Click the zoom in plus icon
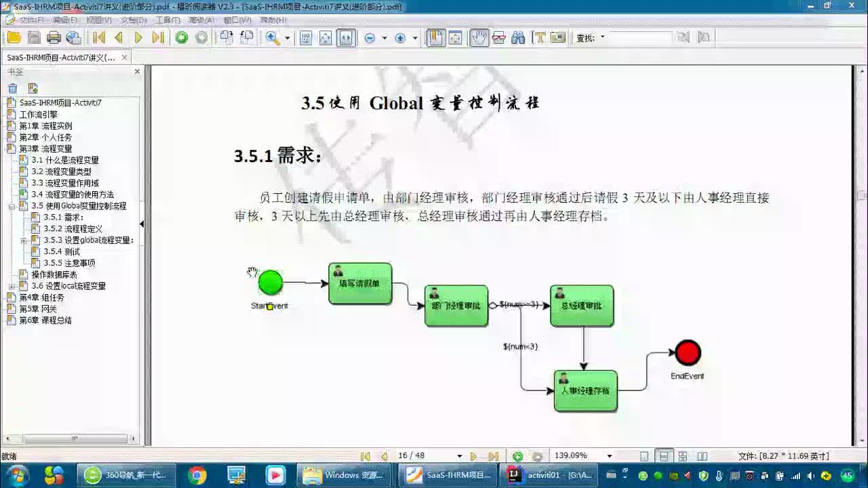Image resolution: width=868 pixels, height=488 pixels. 400,38
